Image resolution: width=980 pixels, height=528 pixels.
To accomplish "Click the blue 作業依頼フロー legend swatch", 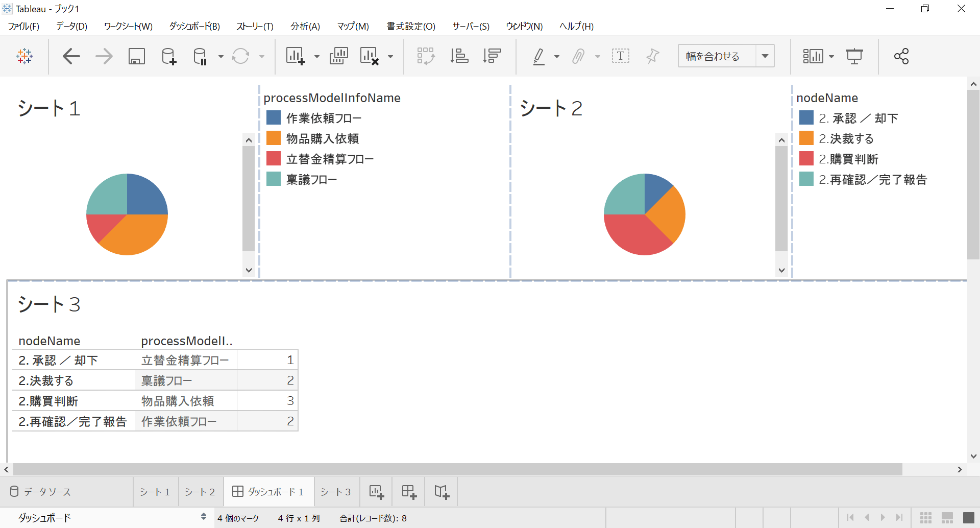I will 274,118.
